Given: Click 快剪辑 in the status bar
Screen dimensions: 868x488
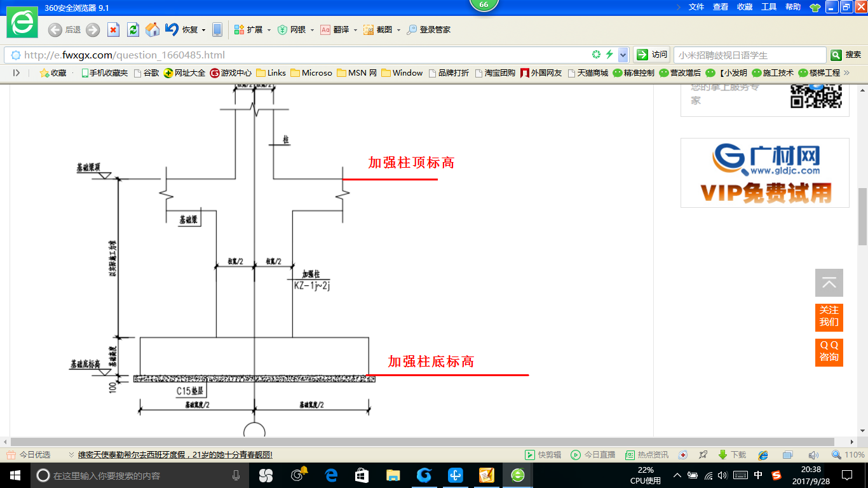Looking at the screenshot, I should 543,455.
